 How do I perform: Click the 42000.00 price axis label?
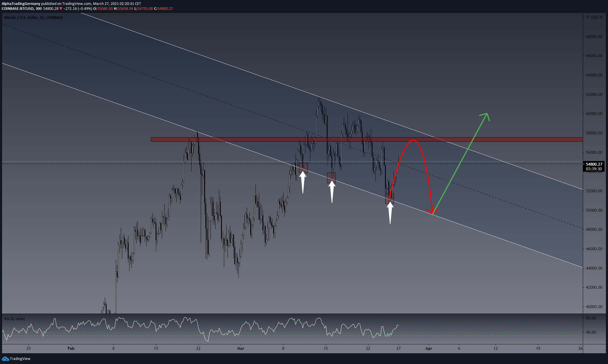594,287
